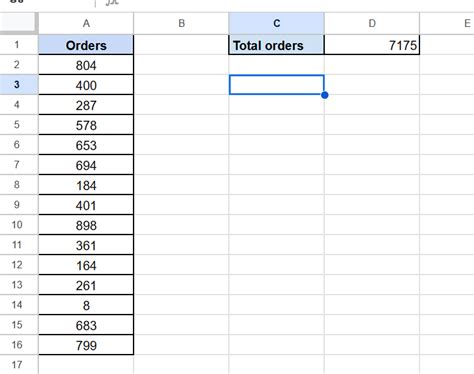Select column C header
Image resolution: width=474 pixels, height=374 pixels.
tap(276, 23)
